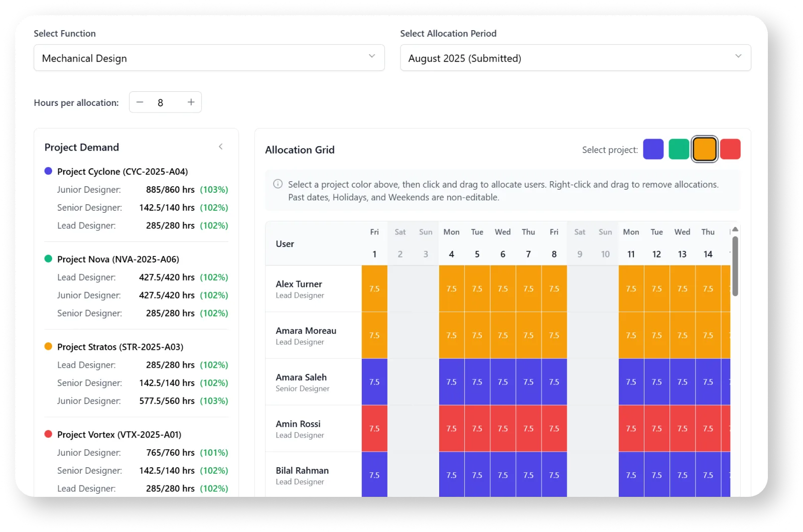Open the Select Function dropdown

point(209,58)
